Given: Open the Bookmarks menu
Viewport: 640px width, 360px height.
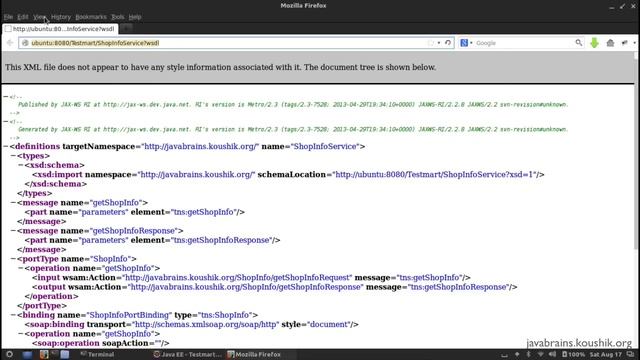Looking at the screenshot, I should [x=91, y=17].
